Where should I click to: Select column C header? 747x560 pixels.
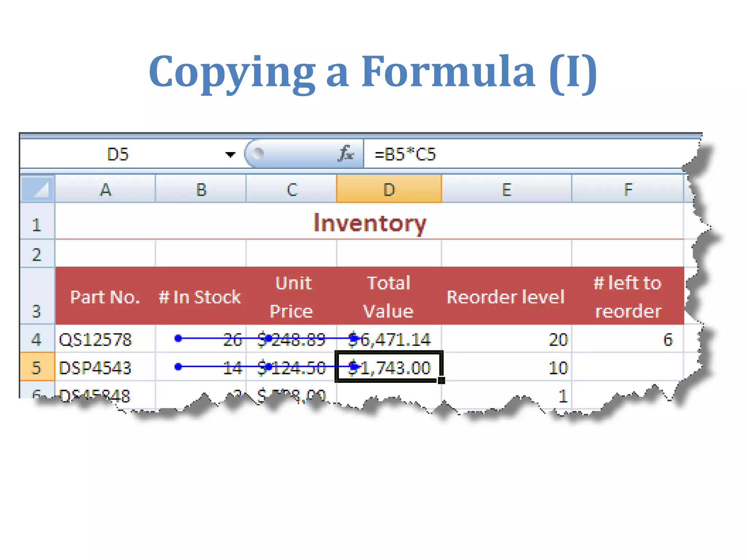click(291, 189)
